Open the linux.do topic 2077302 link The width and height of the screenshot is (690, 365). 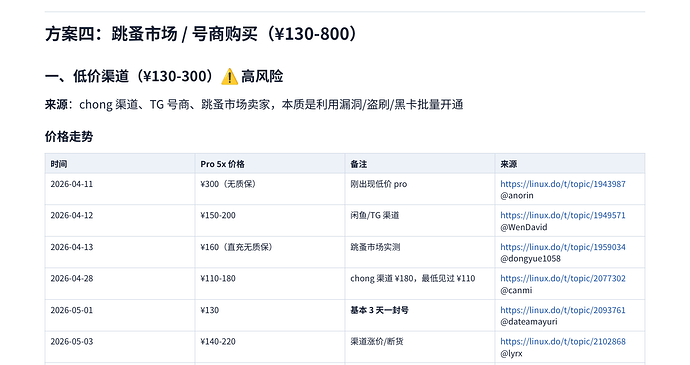pos(562,278)
